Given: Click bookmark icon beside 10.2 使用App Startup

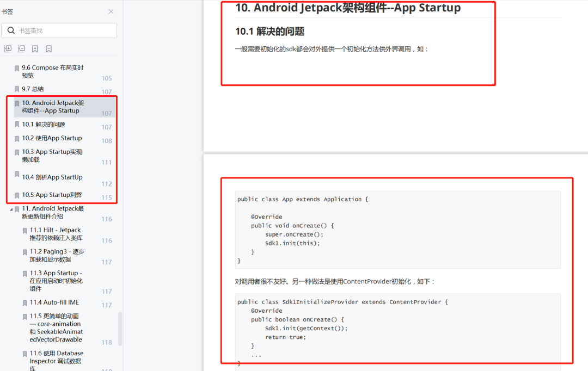Looking at the screenshot, I should click(17, 139).
